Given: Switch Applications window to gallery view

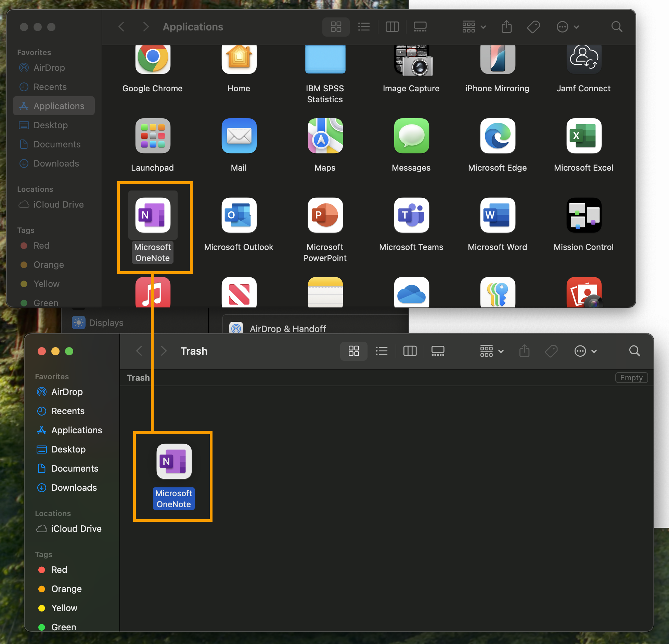Looking at the screenshot, I should click(420, 27).
